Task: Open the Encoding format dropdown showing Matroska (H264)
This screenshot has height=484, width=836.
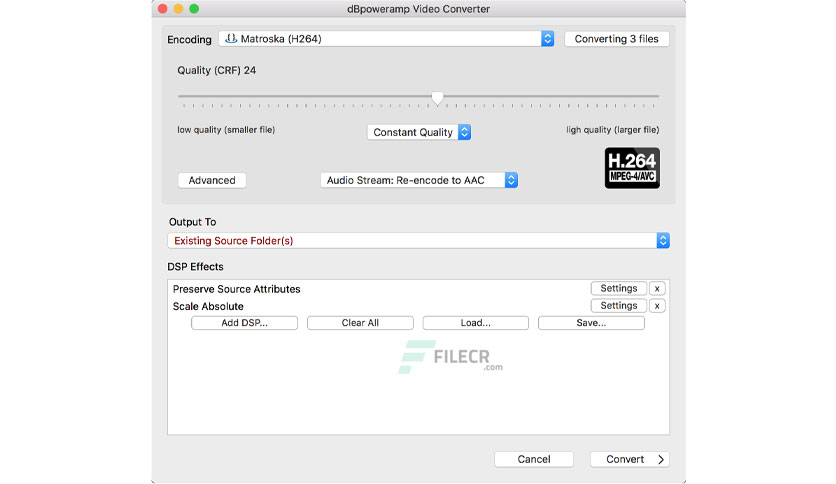Action: coord(386,39)
